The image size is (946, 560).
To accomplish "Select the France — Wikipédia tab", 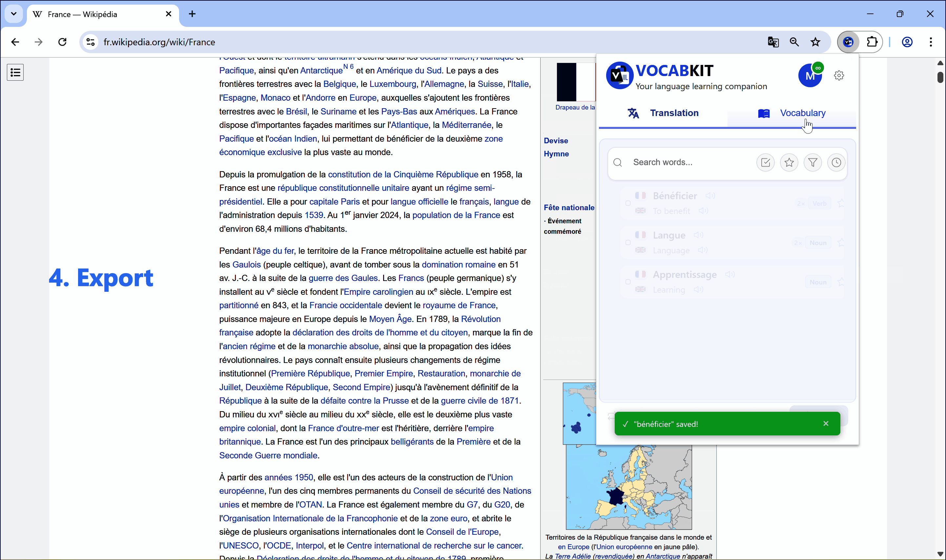I will click(103, 14).
